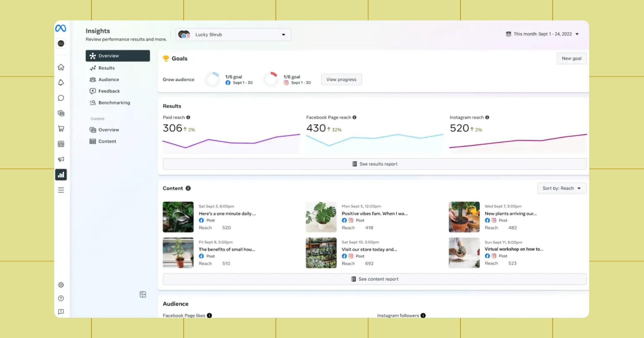Click the Paid reach info icon
The height and width of the screenshot is (338, 644).
(x=188, y=117)
